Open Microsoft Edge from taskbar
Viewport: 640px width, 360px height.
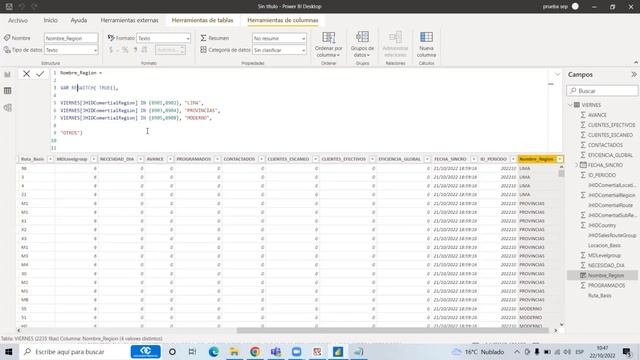(213, 351)
